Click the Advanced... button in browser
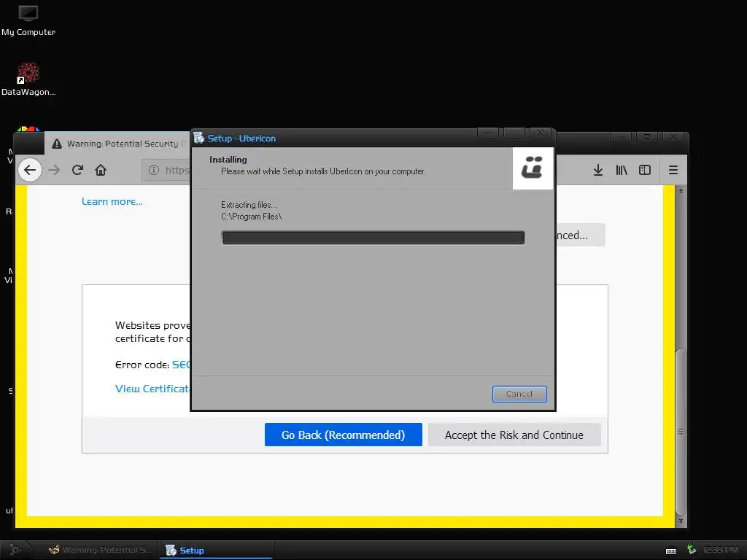The height and width of the screenshot is (560, 747). click(x=580, y=235)
